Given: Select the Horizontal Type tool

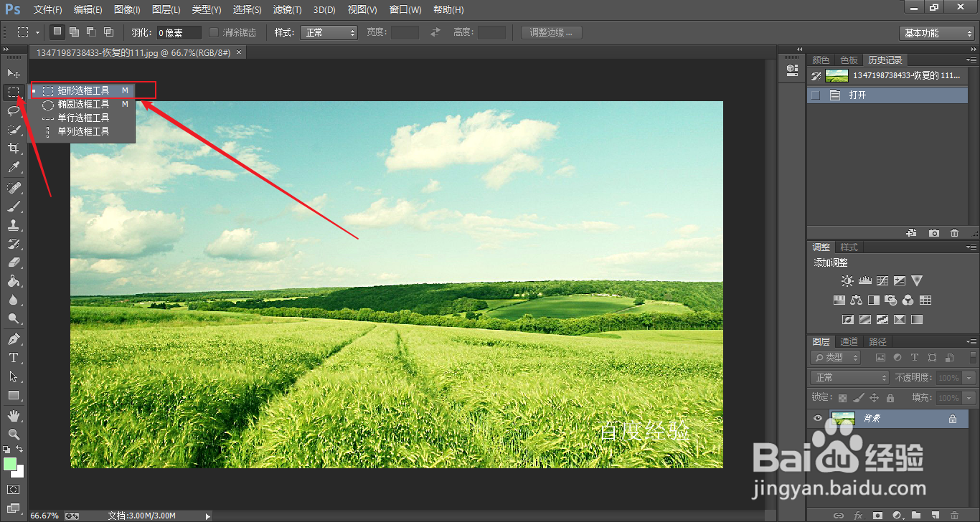Looking at the screenshot, I should click(x=13, y=357).
